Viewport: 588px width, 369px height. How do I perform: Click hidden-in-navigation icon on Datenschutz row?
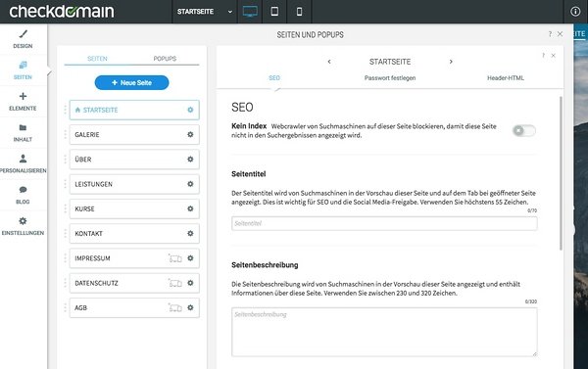pyautogui.click(x=174, y=283)
